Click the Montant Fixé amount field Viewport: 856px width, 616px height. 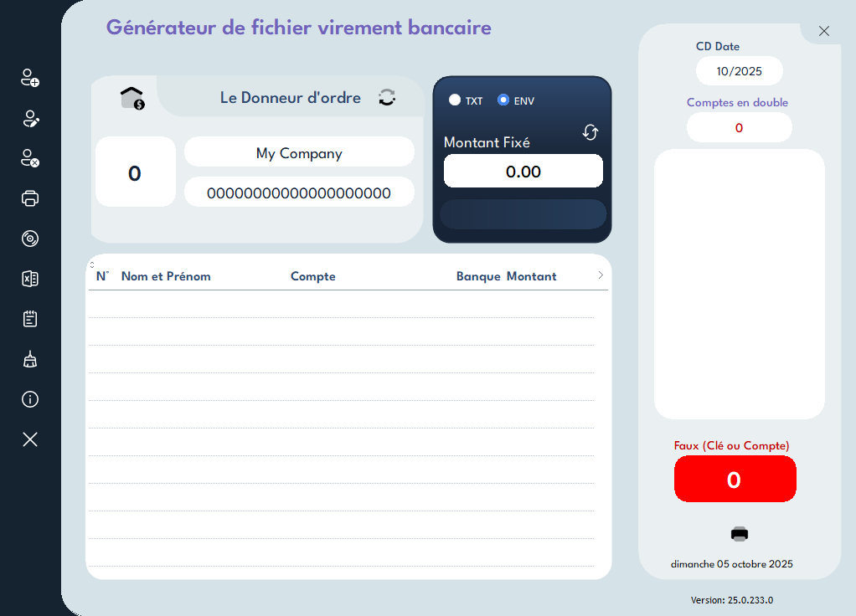click(523, 172)
